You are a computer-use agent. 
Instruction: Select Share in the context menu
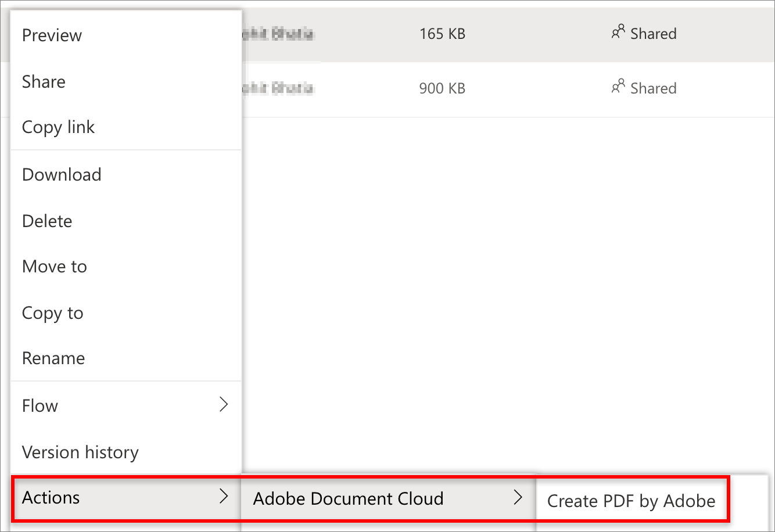point(44,82)
